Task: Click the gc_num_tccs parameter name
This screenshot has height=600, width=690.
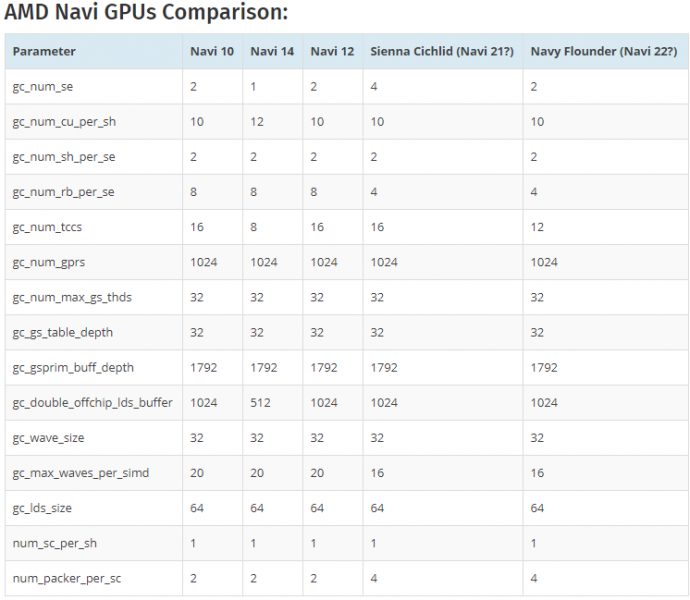Action: click(47, 227)
